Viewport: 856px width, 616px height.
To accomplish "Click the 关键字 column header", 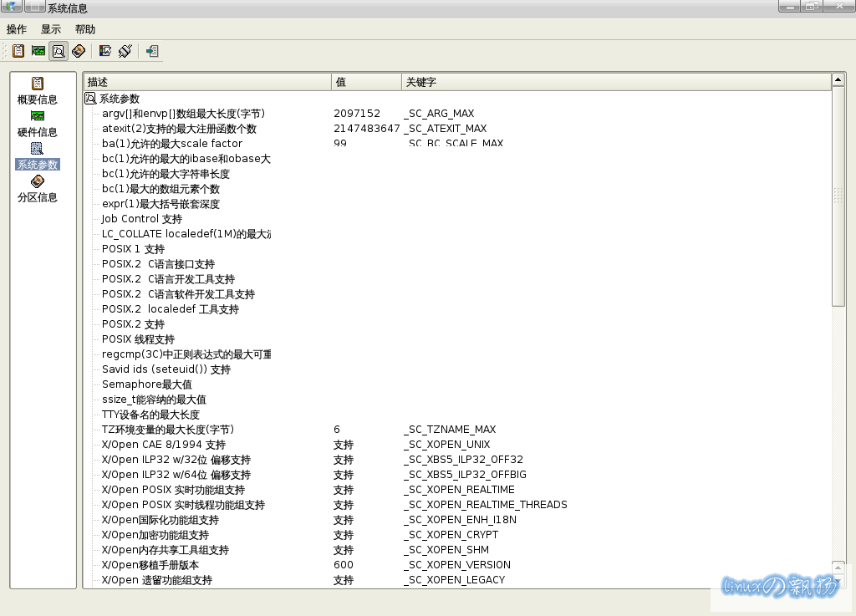I will click(615, 82).
